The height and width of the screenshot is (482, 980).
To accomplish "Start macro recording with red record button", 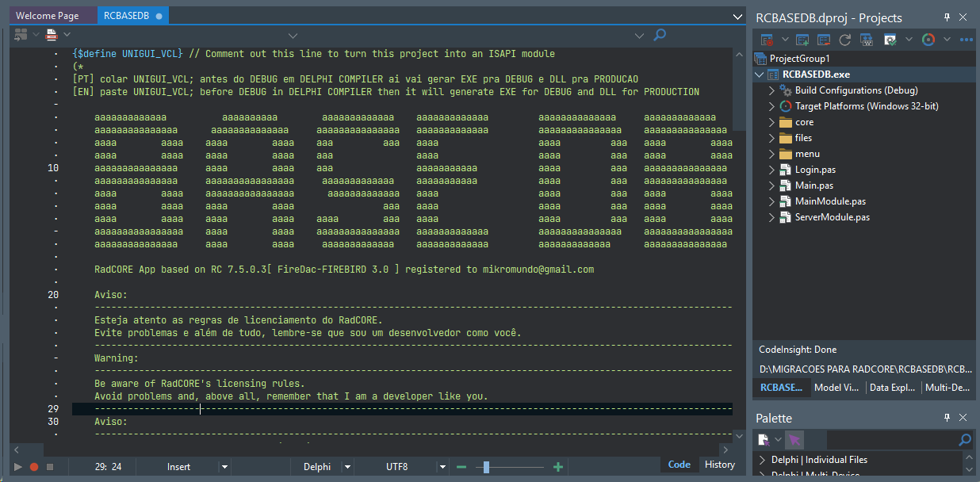I will 34,467.
